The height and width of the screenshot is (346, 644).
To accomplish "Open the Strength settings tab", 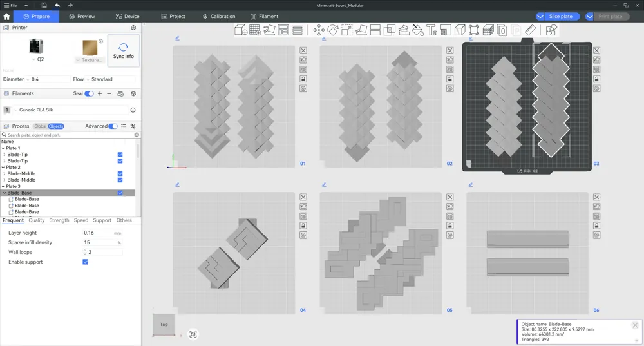I will click(x=59, y=220).
